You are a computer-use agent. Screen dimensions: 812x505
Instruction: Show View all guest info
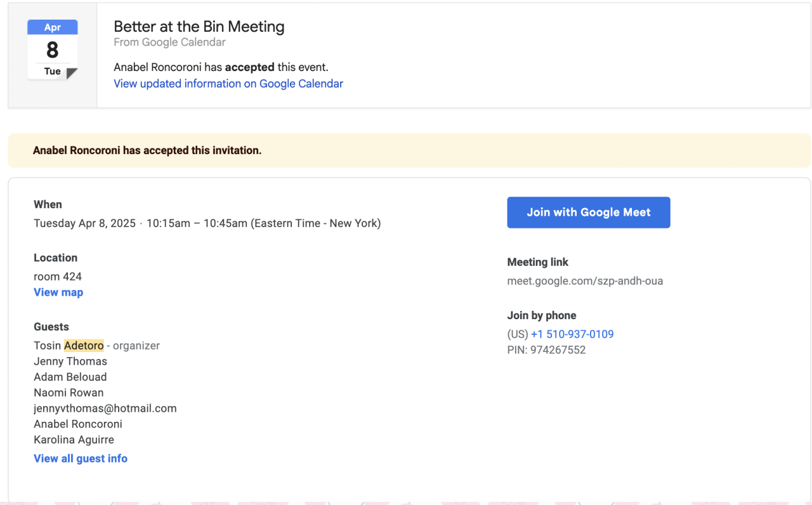click(x=81, y=459)
